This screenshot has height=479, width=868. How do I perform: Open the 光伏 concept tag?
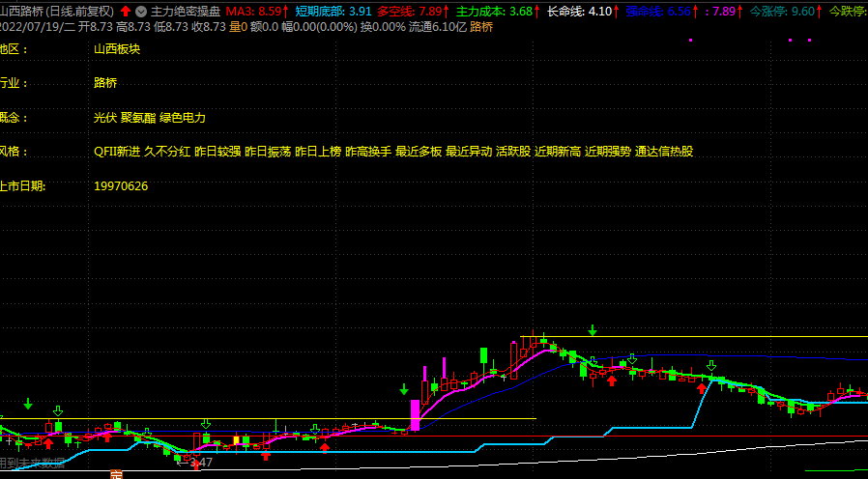pyautogui.click(x=105, y=117)
